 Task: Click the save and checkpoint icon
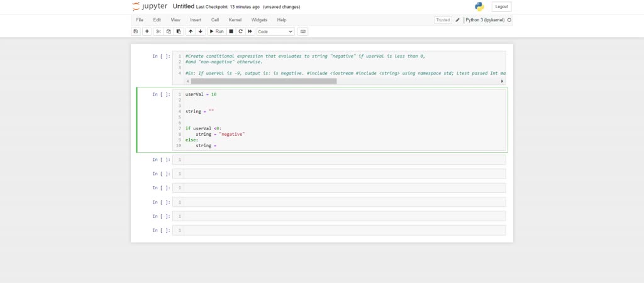135,31
